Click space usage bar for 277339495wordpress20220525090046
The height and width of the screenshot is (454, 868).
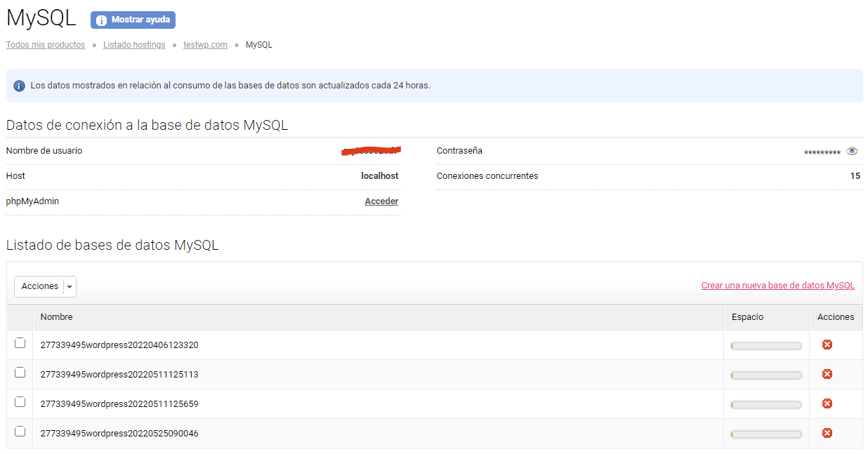tap(766, 434)
